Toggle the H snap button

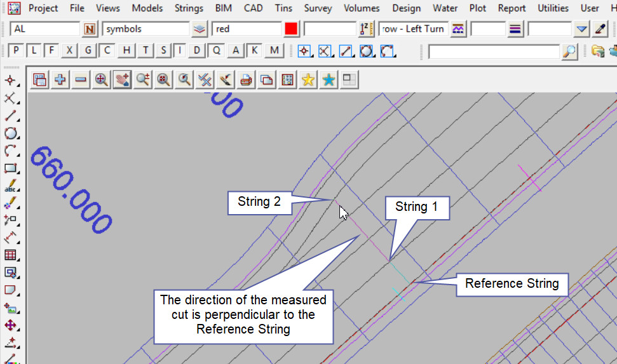(x=126, y=51)
